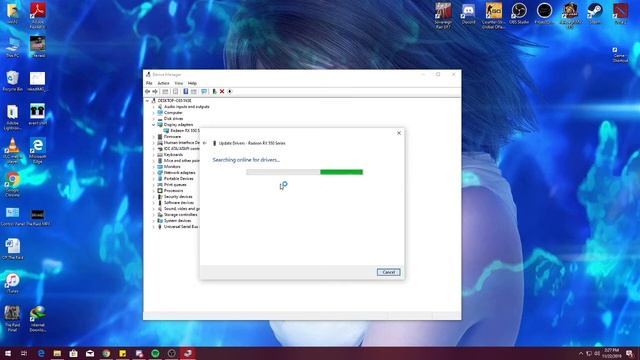This screenshot has height=360, width=640.
Task: Select the Radeon RX 550 device
Action: [184, 131]
